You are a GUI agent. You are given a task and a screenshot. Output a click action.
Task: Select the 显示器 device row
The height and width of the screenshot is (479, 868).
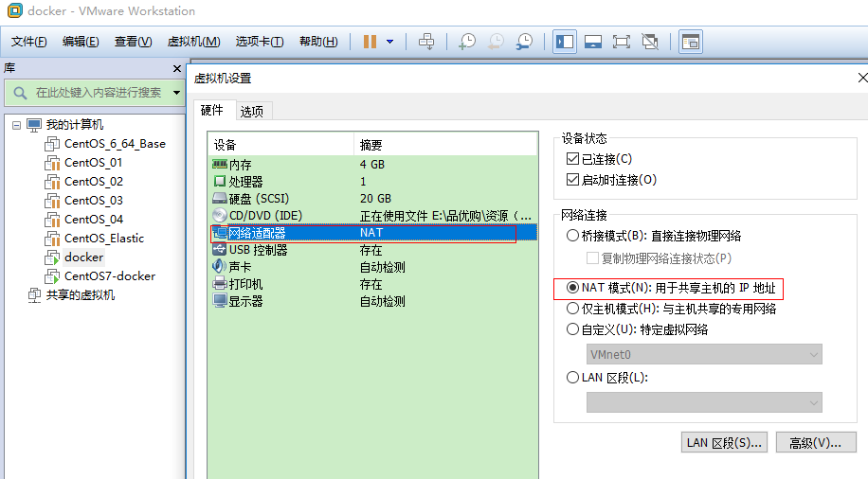(373, 301)
